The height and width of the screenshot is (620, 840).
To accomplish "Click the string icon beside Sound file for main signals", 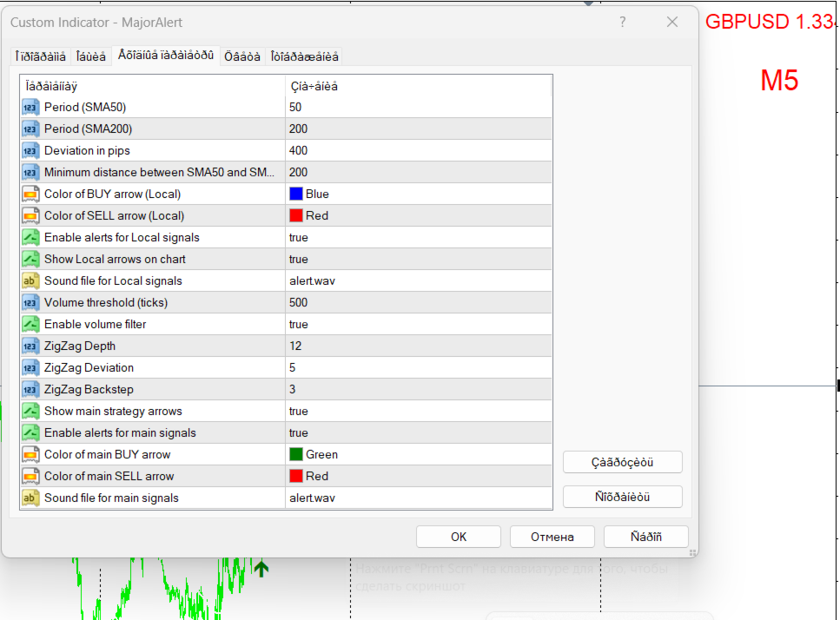I will (30, 498).
